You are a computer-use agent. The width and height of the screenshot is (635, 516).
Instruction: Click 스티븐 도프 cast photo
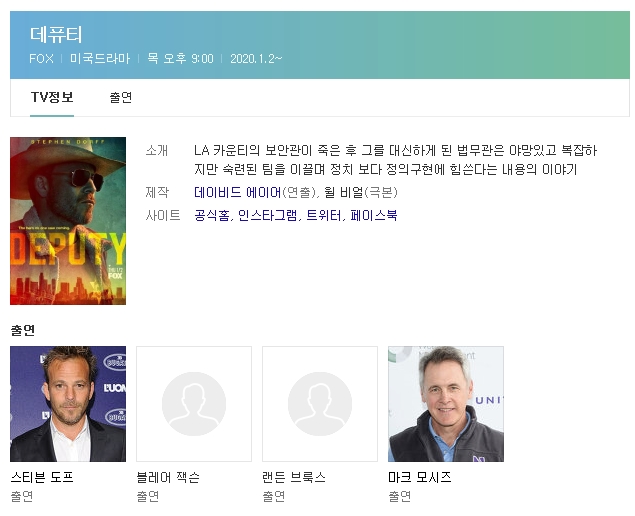pos(68,404)
